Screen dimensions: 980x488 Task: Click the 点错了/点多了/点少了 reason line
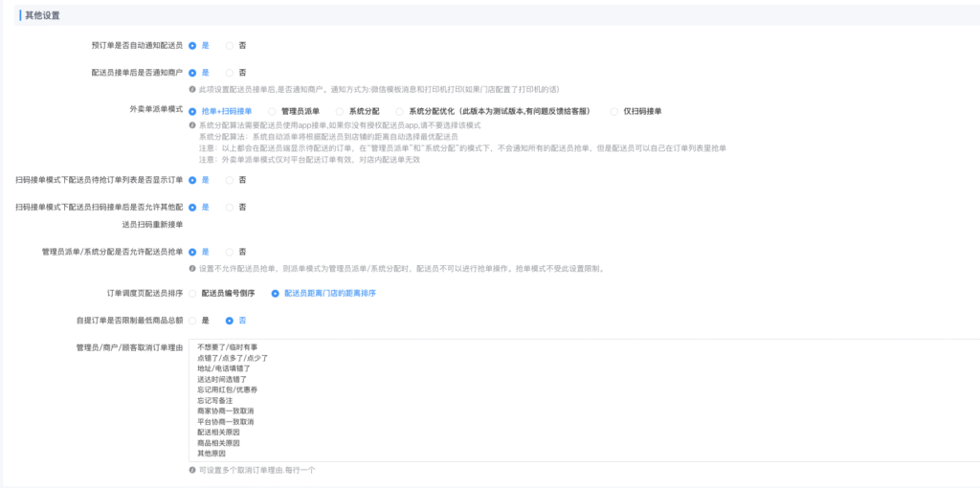[x=232, y=358]
